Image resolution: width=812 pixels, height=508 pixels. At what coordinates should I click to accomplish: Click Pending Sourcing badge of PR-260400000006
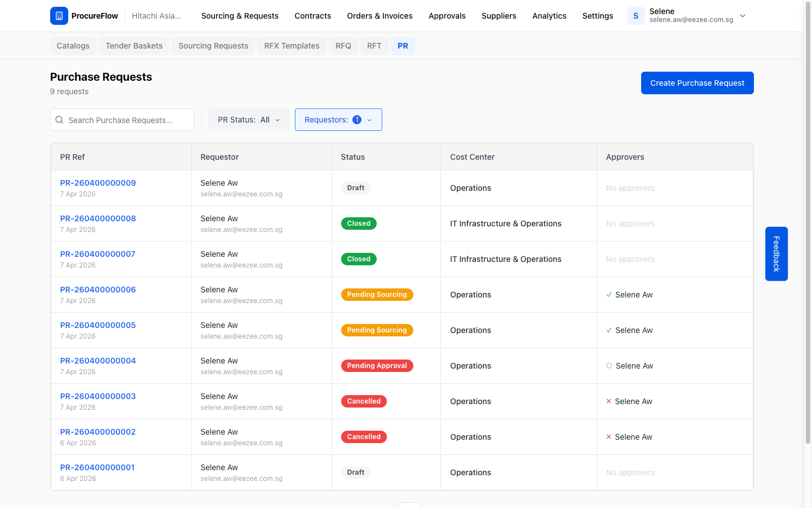[x=377, y=295]
